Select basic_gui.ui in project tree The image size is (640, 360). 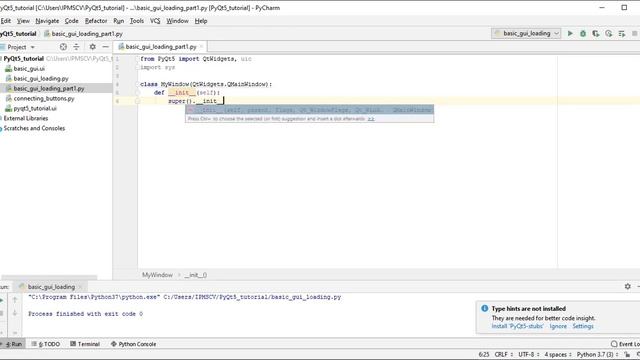29,69
